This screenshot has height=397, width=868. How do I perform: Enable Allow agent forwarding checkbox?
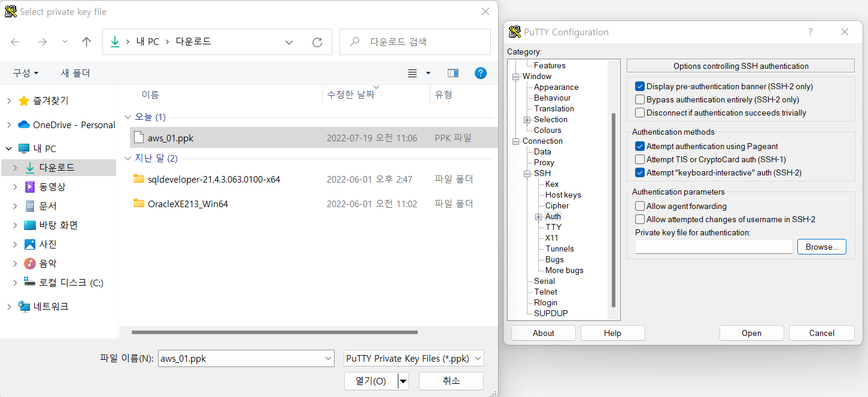click(x=640, y=206)
